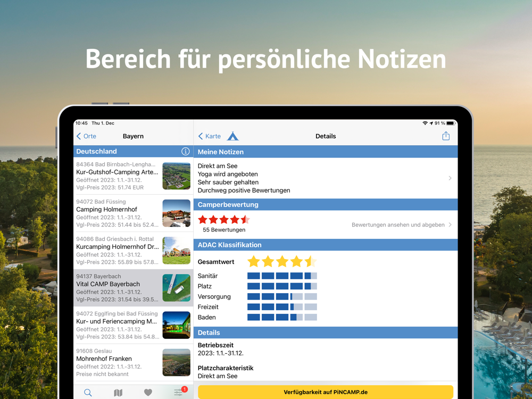
Task: Tap the Deutschland section header
Action: click(x=134, y=151)
